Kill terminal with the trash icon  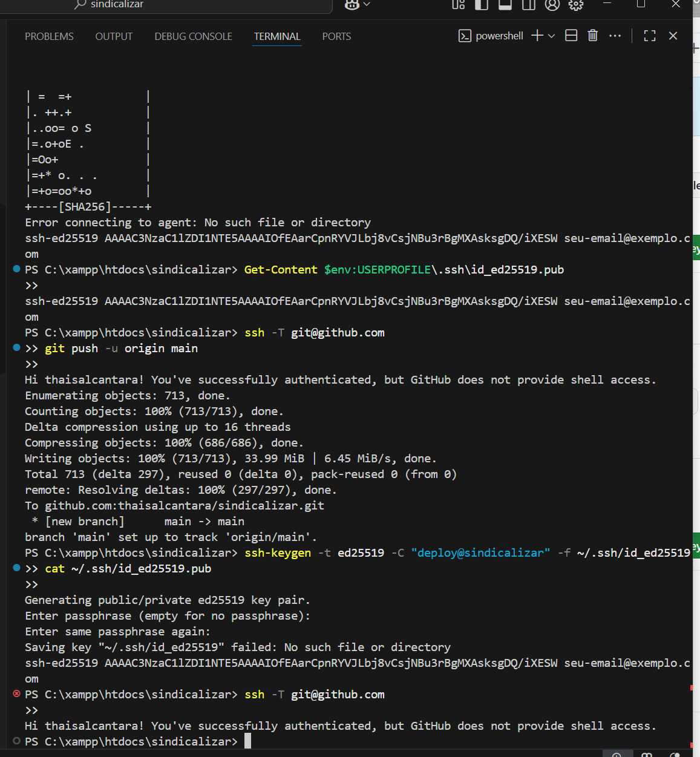click(593, 36)
